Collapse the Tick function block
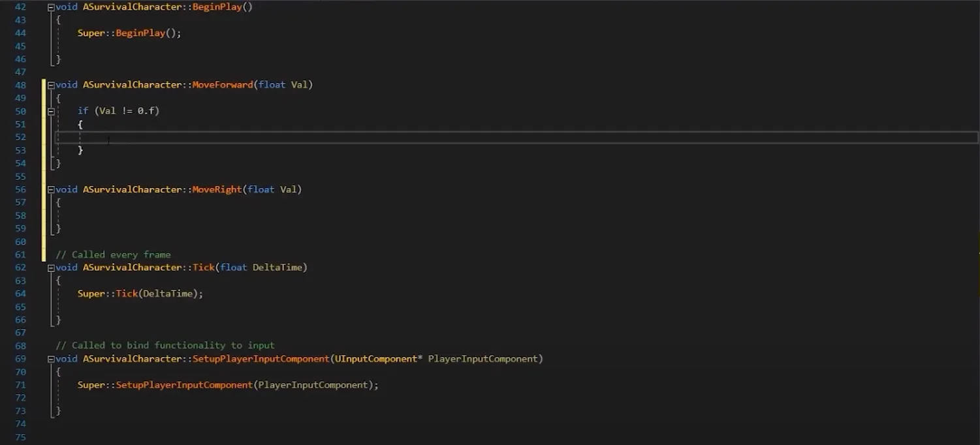Viewport: 980px width, 445px height. 51,268
